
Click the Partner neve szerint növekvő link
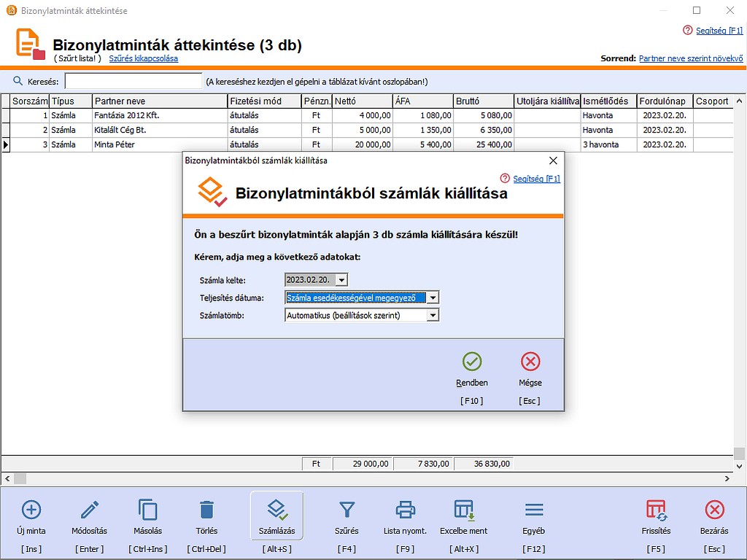(x=691, y=58)
